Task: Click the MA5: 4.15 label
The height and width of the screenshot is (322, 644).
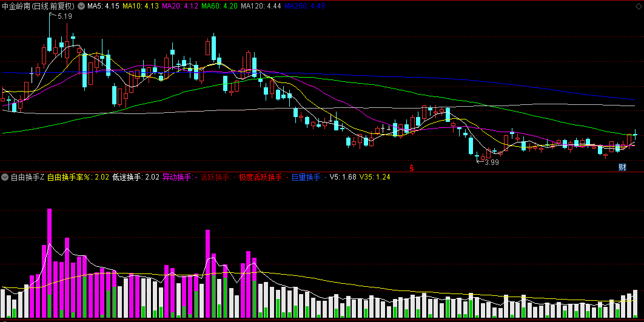Action: (x=104, y=6)
